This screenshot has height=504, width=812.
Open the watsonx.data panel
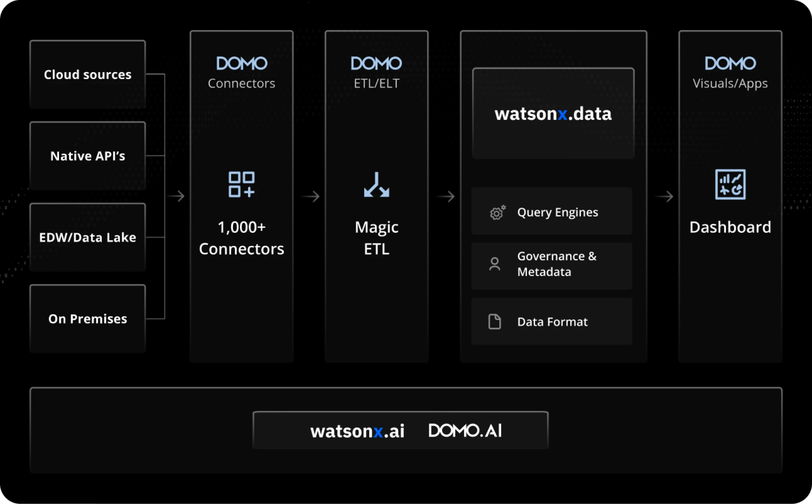(x=553, y=113)
